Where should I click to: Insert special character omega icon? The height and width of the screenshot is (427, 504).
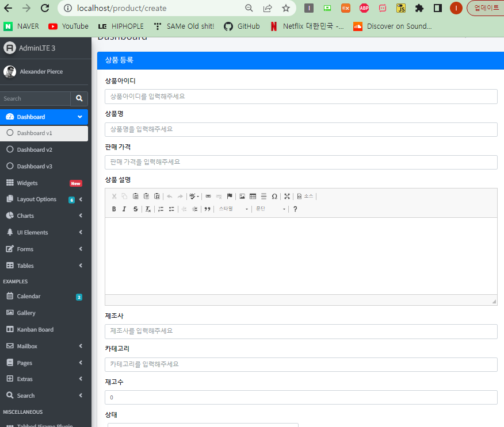point(274,196)
